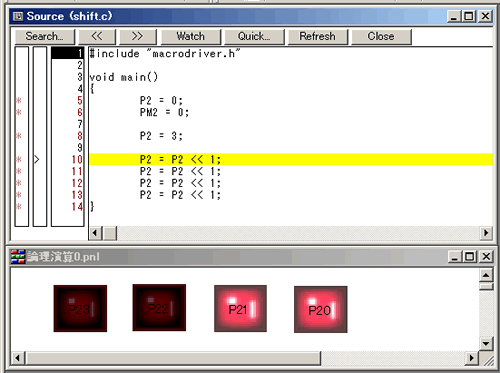Click source horizontal scrollbar left arrow

tap(95, 233)
